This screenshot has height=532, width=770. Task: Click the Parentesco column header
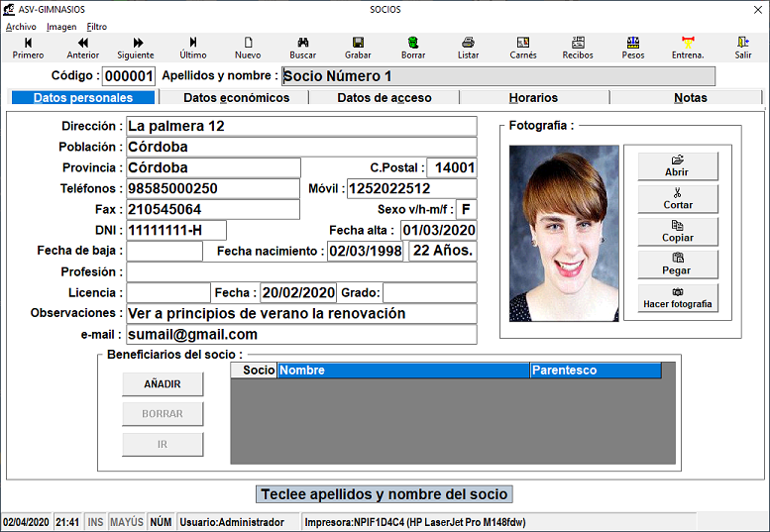596,371
